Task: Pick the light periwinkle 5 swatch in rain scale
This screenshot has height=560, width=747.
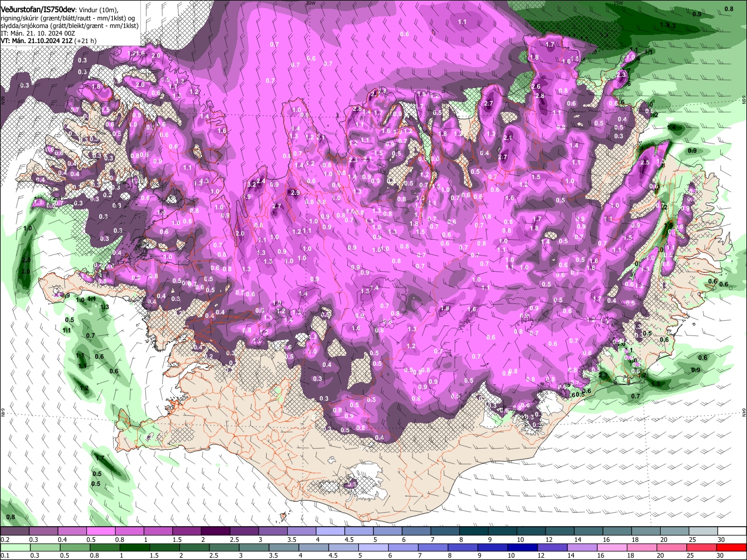Action: [x=373, y=548]
